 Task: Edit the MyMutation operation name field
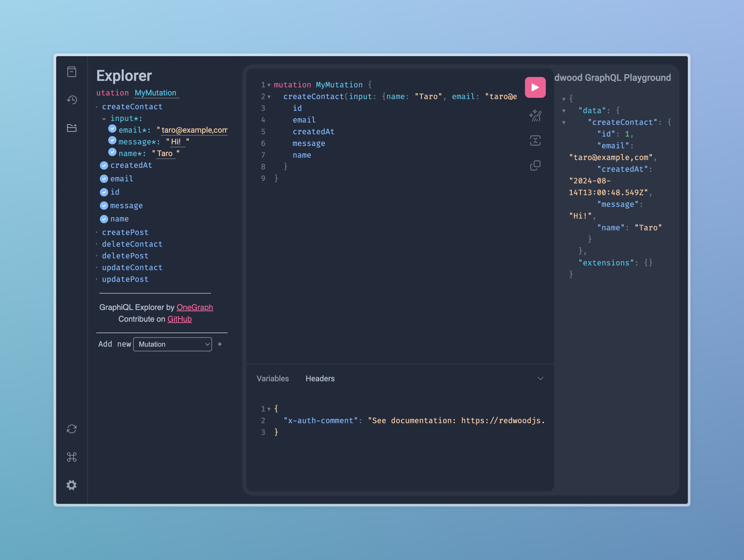[156, 93]
